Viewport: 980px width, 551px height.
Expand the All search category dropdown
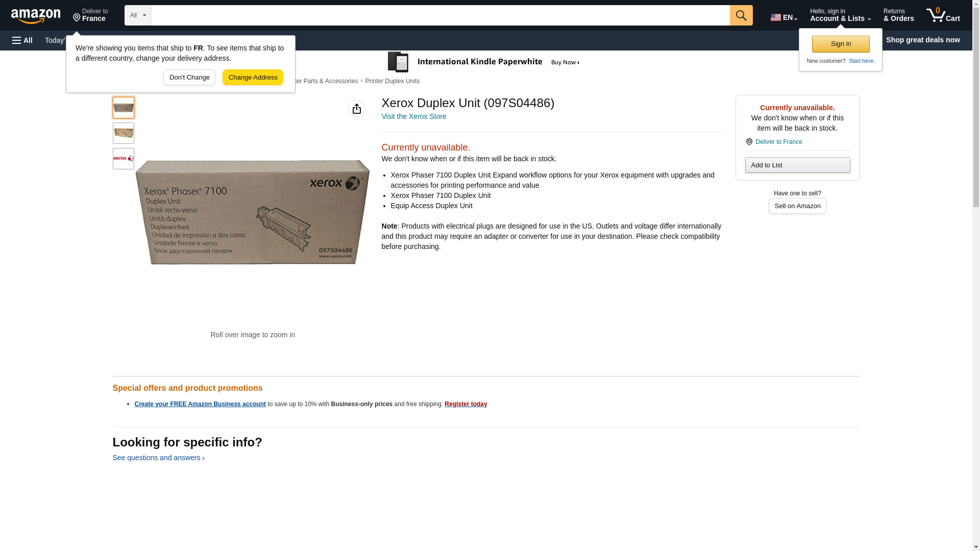pyautogui.click(x=138, y=15)
